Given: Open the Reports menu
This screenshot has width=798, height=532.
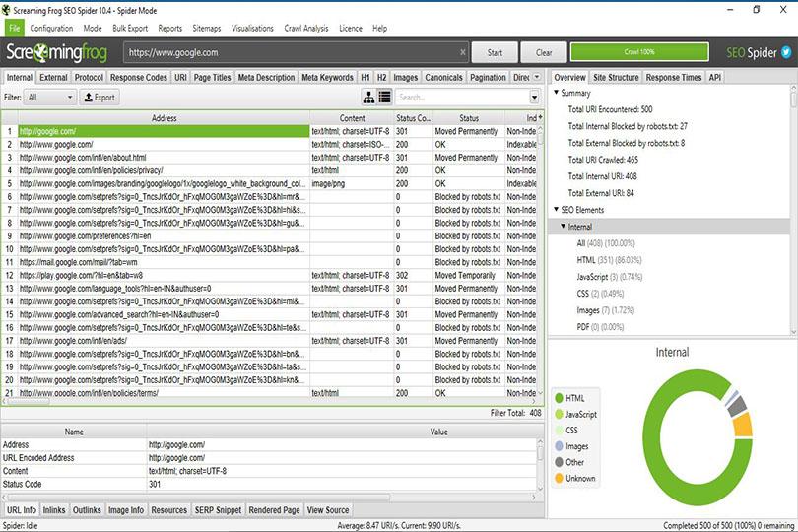Looking at the screenshot, I should click(170, 28).
